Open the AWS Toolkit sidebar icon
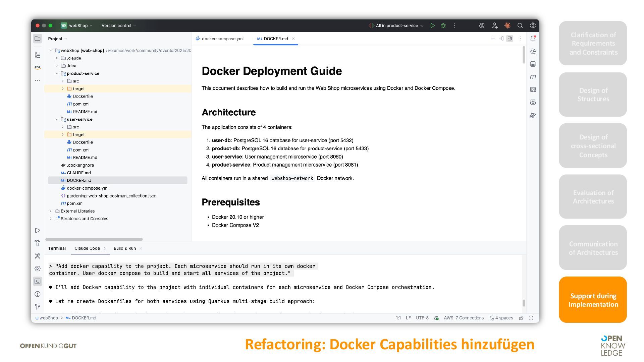644x362 pixels. 38,67
